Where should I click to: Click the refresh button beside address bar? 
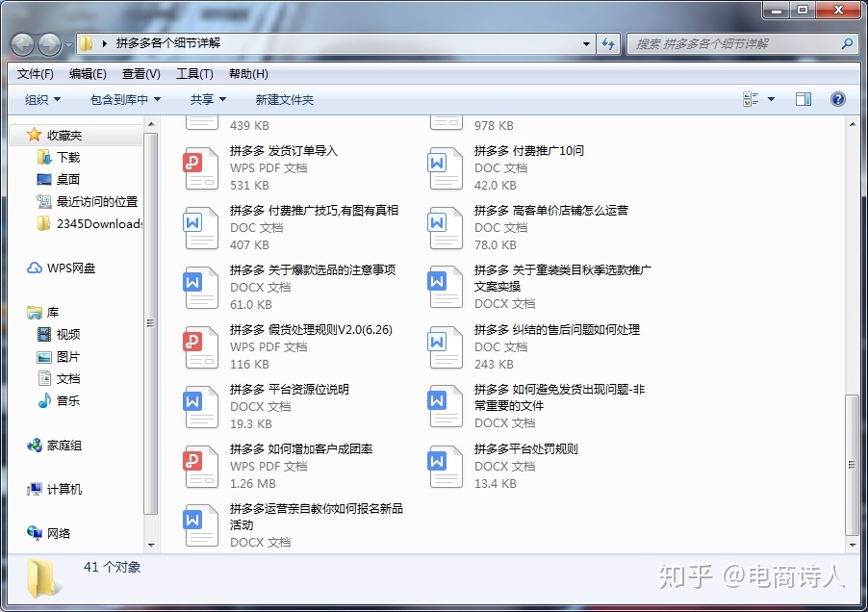[x=608, y=43]
